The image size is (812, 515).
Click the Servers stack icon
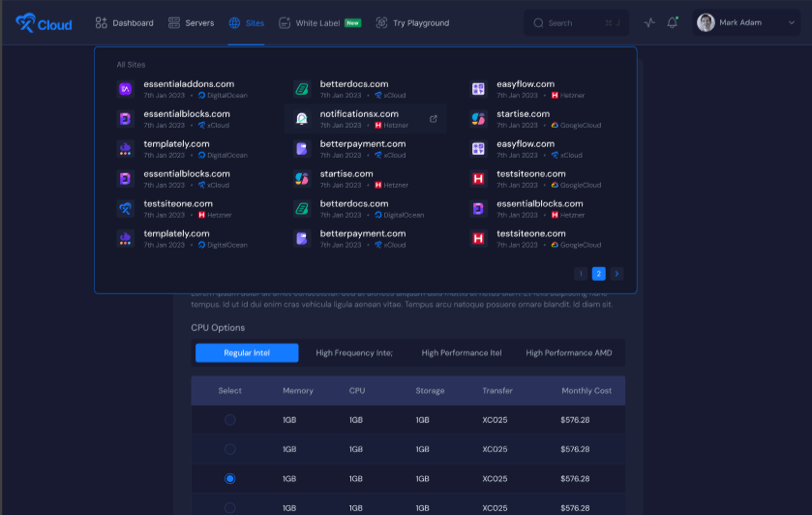[174, 23]
